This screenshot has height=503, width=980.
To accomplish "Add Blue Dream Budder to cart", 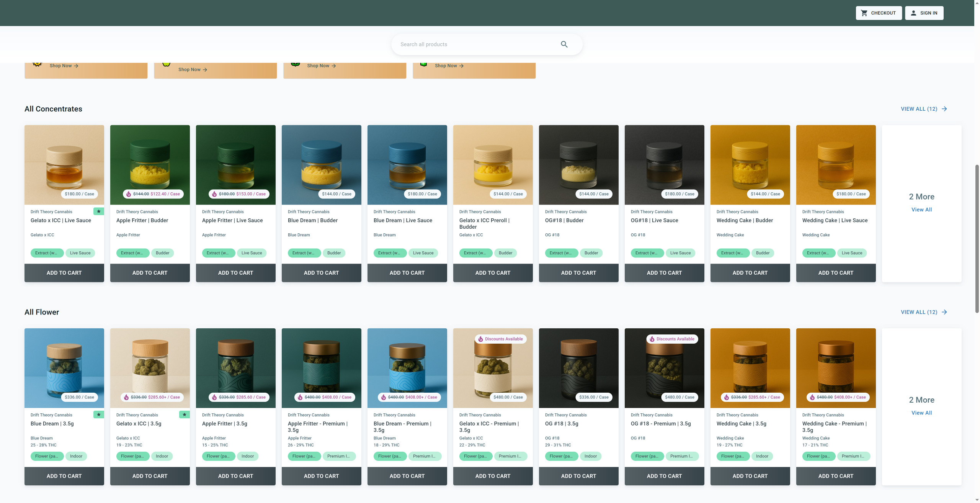I will pyautogui.click(x=321, y=273).
